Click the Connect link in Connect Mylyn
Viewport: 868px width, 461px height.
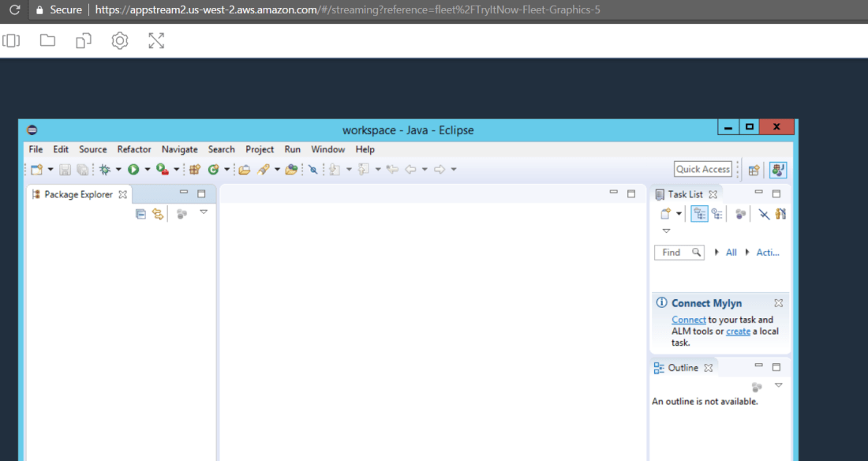687,320
